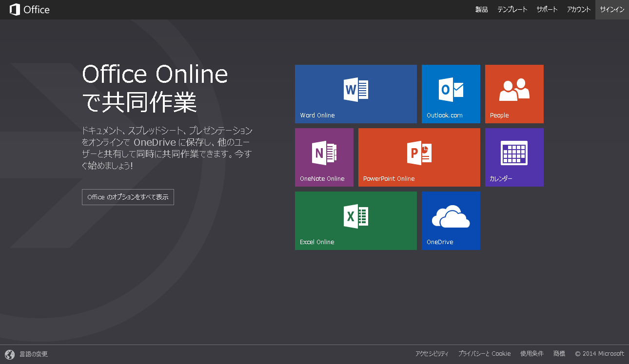629x364 pixels.
Task: Open the アカウント menu item
Action: coord(579,10)
